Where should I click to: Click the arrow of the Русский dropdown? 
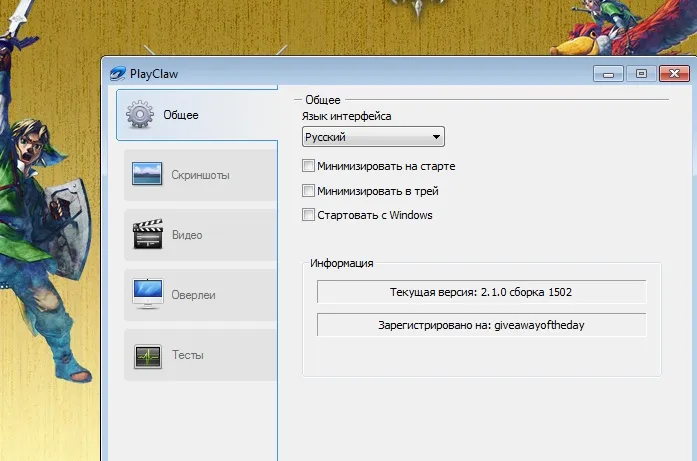point(436,138)
